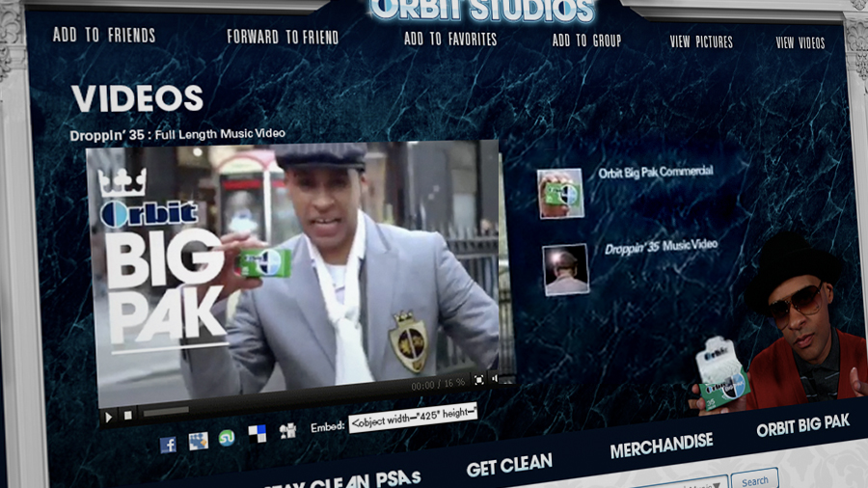This screenshot has height=488, width=868.
Task: Share the video on StumbleUpon
Action: coord(227,438)
